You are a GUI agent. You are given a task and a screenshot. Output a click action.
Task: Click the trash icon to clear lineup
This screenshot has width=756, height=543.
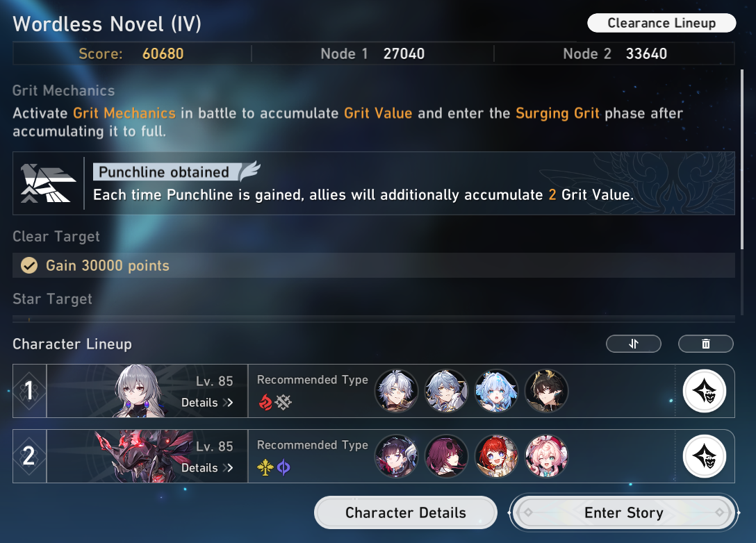705,344
